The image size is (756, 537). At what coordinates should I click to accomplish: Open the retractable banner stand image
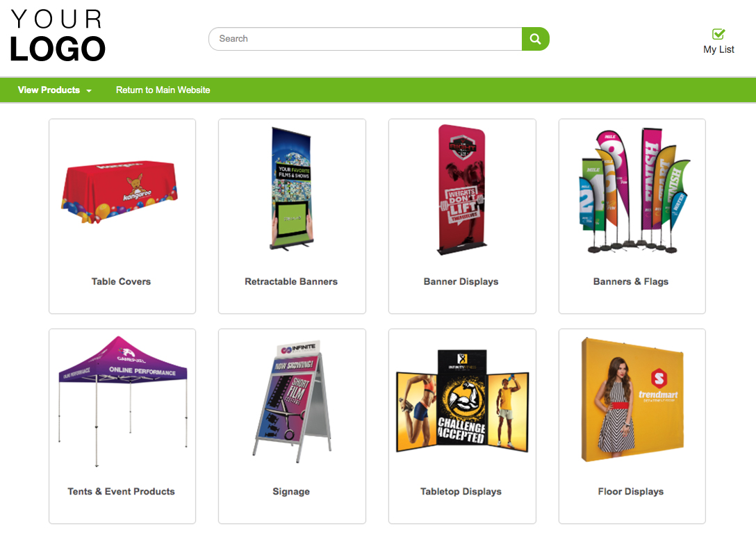[x=292, y=189]
